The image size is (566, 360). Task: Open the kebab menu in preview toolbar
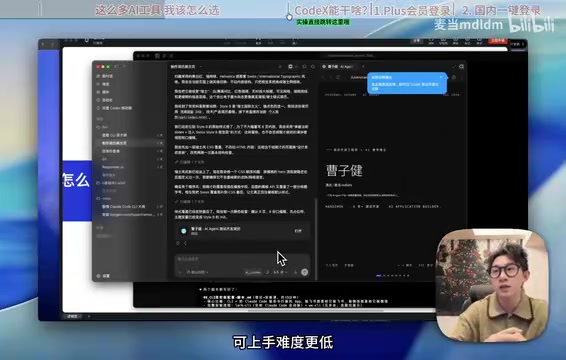(x=461, y=77)
